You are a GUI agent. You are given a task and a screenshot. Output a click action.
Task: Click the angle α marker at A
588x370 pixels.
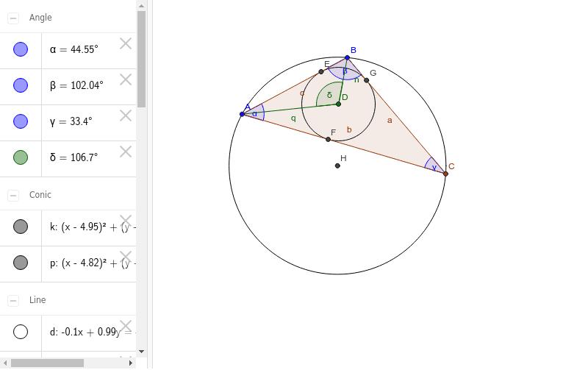pos(255,113)
